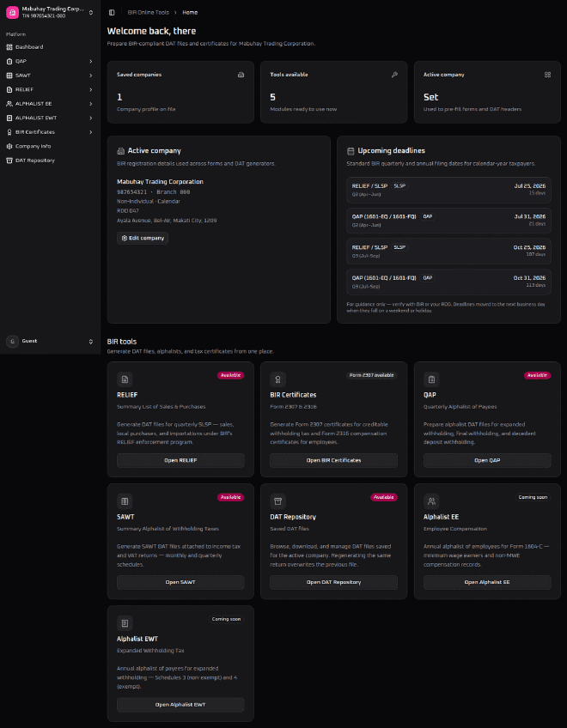Click the Alphalist EWT card list icon
The height and width of the screenshot is (728, 567).
point(125,623)
